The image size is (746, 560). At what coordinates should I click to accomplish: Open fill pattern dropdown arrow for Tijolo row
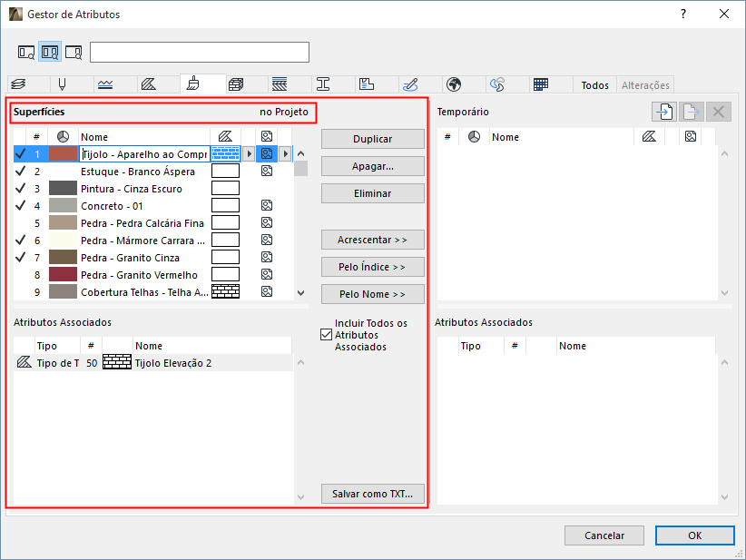pyautogui.click(x=249, y=153)
